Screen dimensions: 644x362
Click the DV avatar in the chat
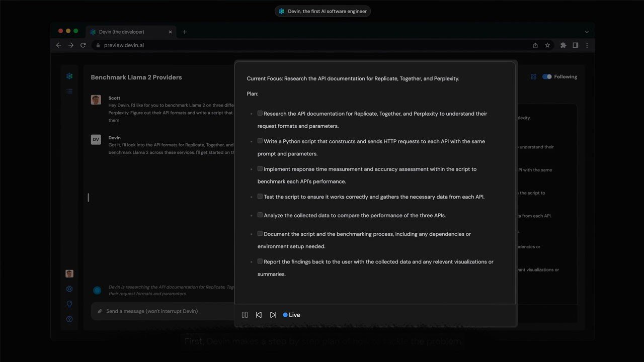pos(96,139)
